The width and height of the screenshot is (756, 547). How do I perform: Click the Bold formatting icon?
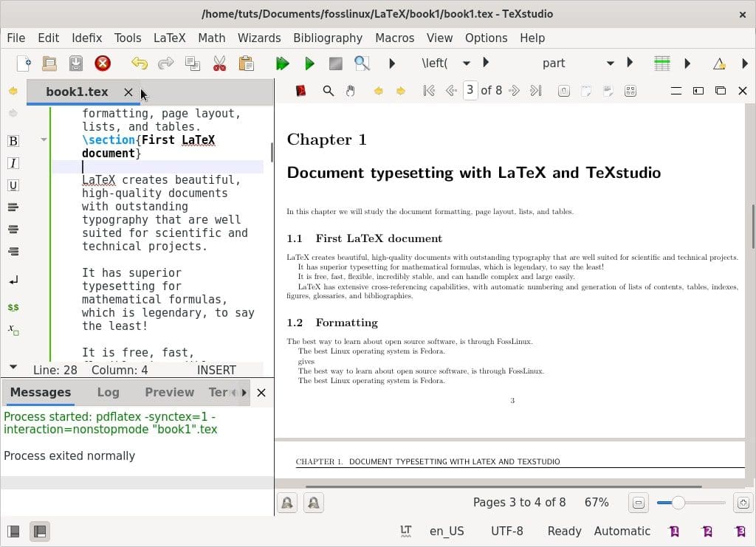pos(13,141)
